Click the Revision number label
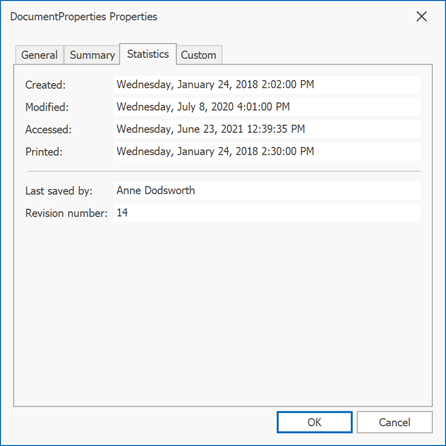The image size is (446, 446). click(x=67, y=213)
